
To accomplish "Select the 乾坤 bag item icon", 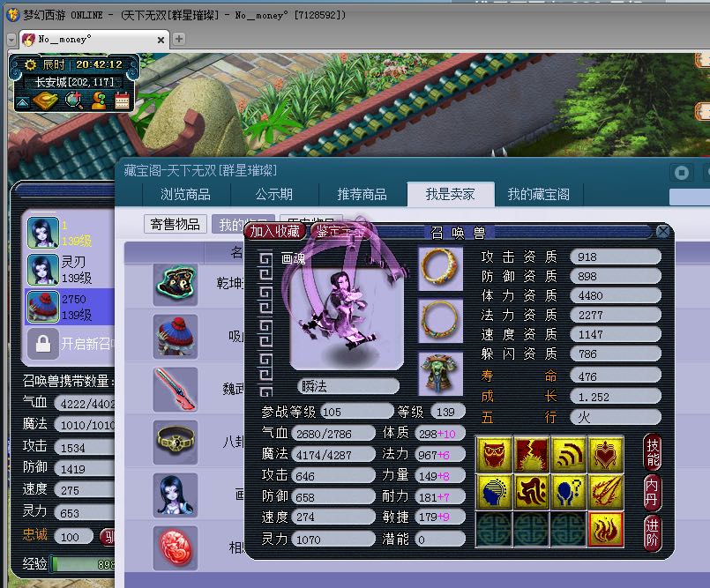I will pos(176,284).
